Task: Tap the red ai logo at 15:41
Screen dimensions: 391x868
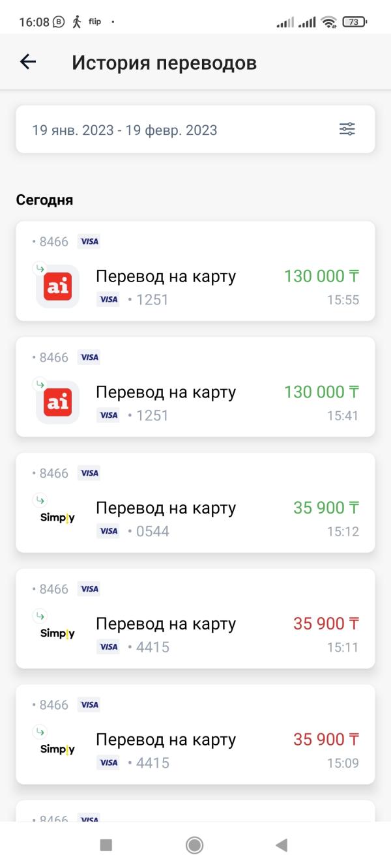Action: pyautogui.click(x=57, y=403)
